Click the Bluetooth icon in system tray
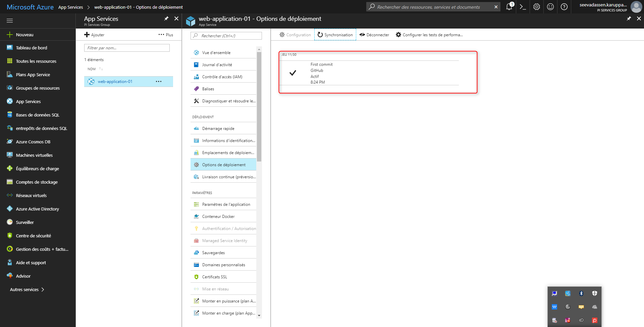This screenshot has height=327, width=644. [x=581, y=293]
